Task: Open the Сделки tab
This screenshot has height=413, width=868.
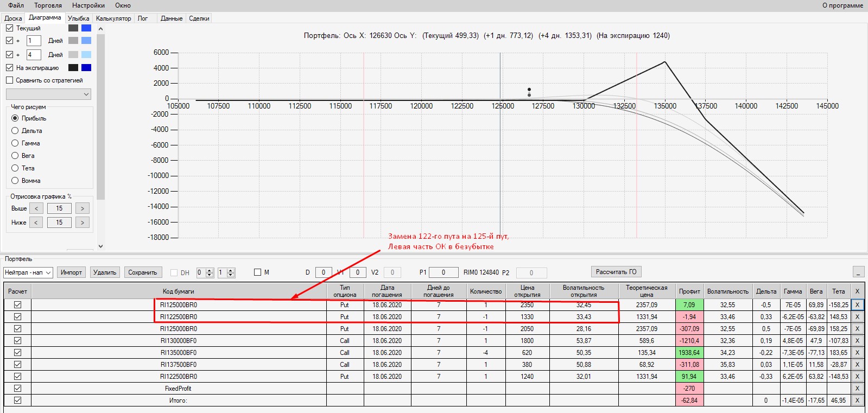Action: [199, 18]
